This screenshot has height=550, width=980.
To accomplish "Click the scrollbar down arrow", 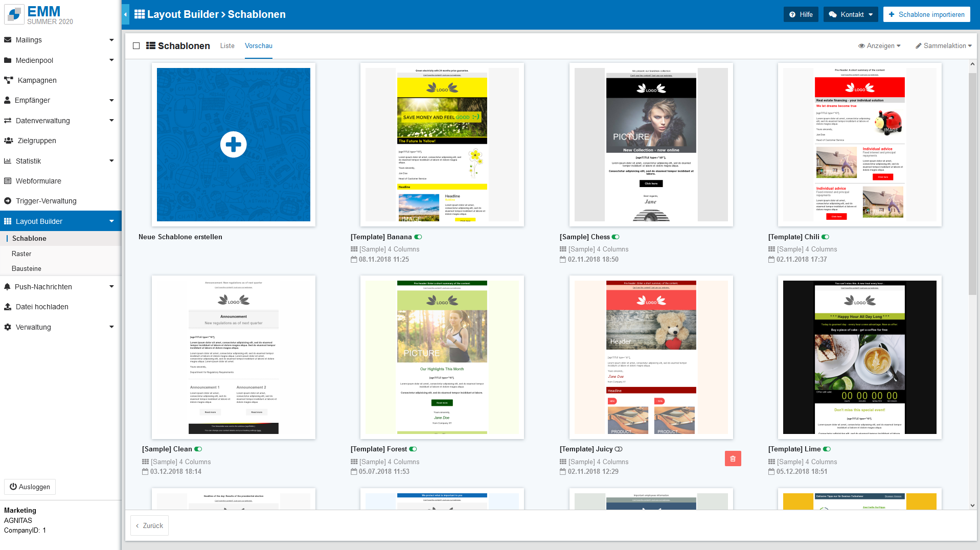I will point(972,506).
